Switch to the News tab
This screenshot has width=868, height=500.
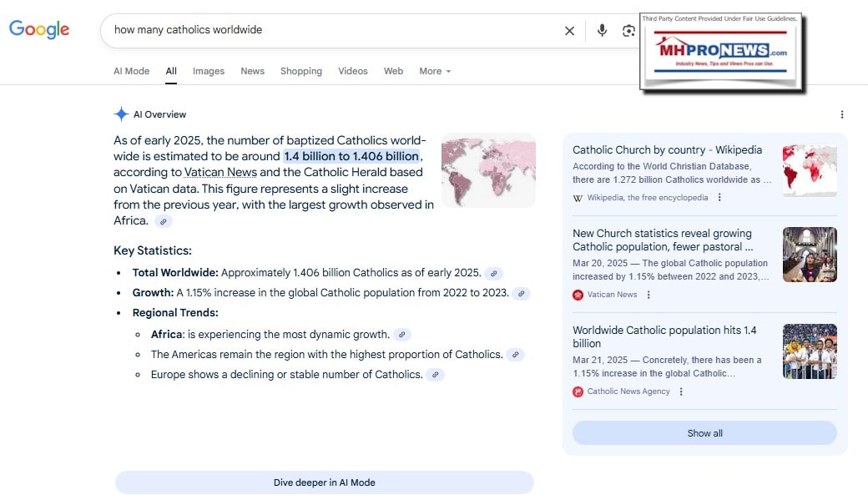coord(252,71)
